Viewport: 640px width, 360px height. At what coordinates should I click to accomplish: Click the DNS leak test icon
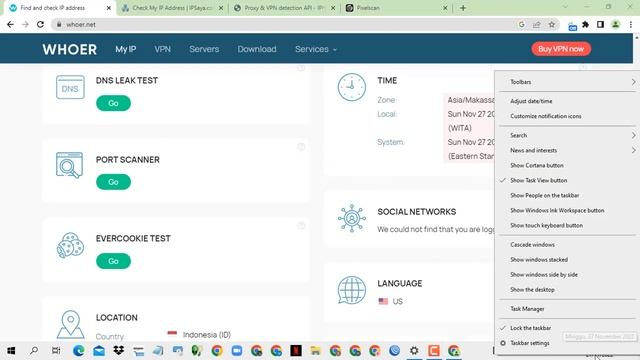click(70, 87)
